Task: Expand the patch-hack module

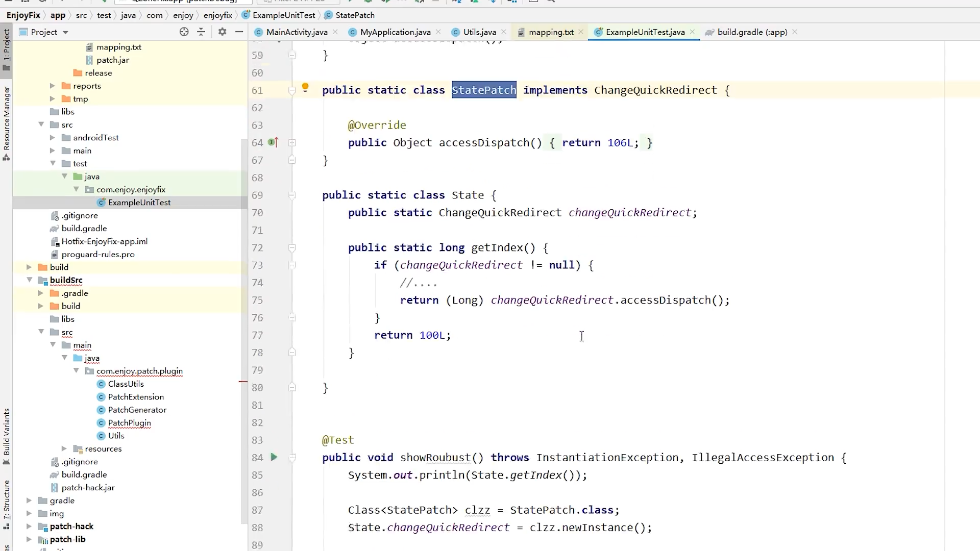Action: tap(30, 527)
